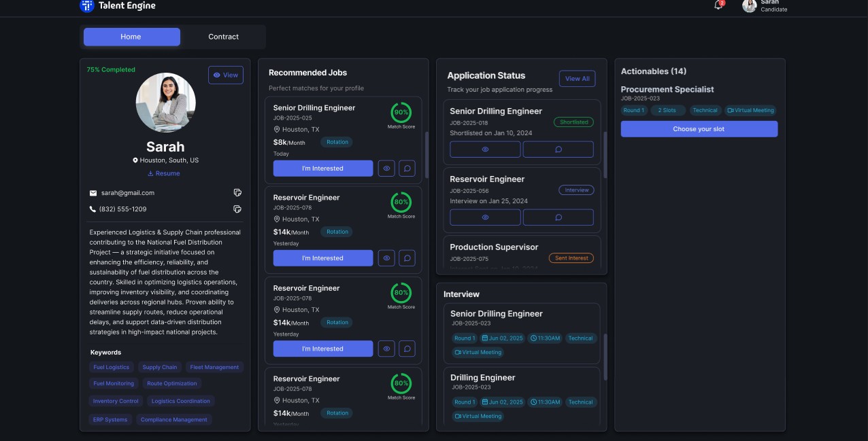Click I'm Interested for Senior Drilling Engineer
Viewport: 868px width, 441px height.
pos(323,169)
